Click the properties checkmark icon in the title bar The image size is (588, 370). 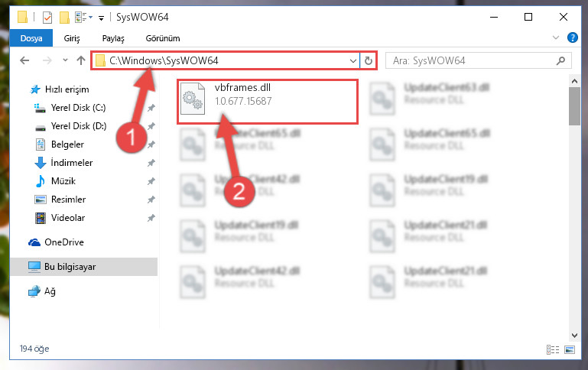tap(47, 18)
